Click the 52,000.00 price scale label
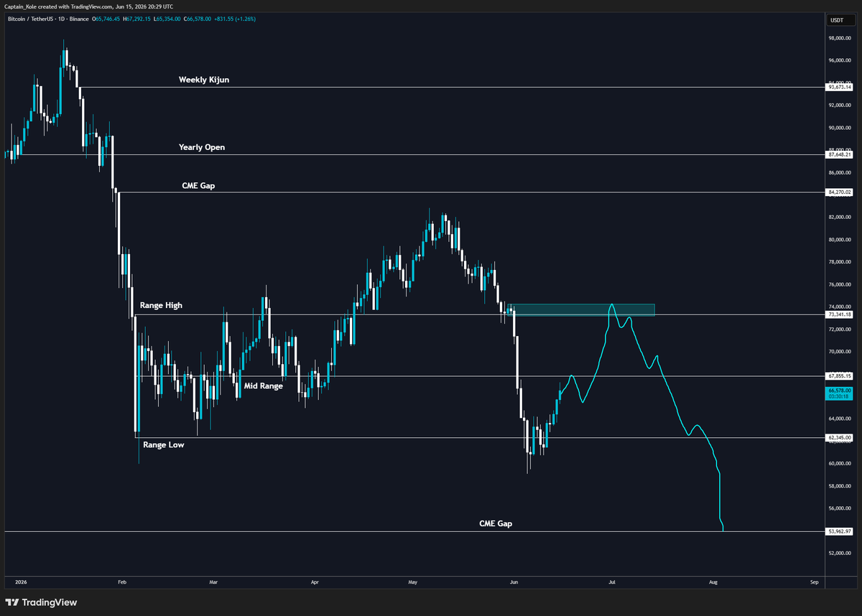 click(x=840, y=554)
